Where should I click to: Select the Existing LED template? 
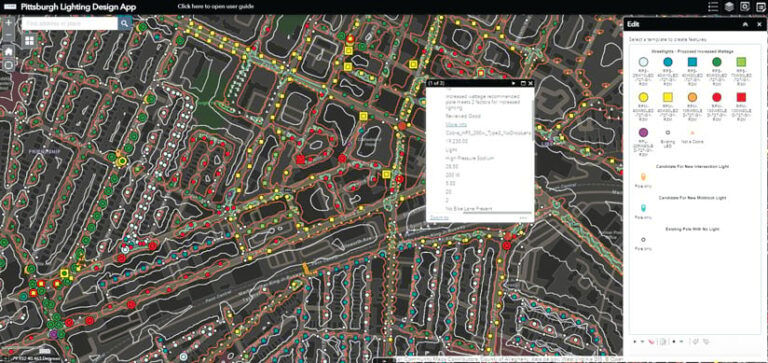tap(668, 132)
